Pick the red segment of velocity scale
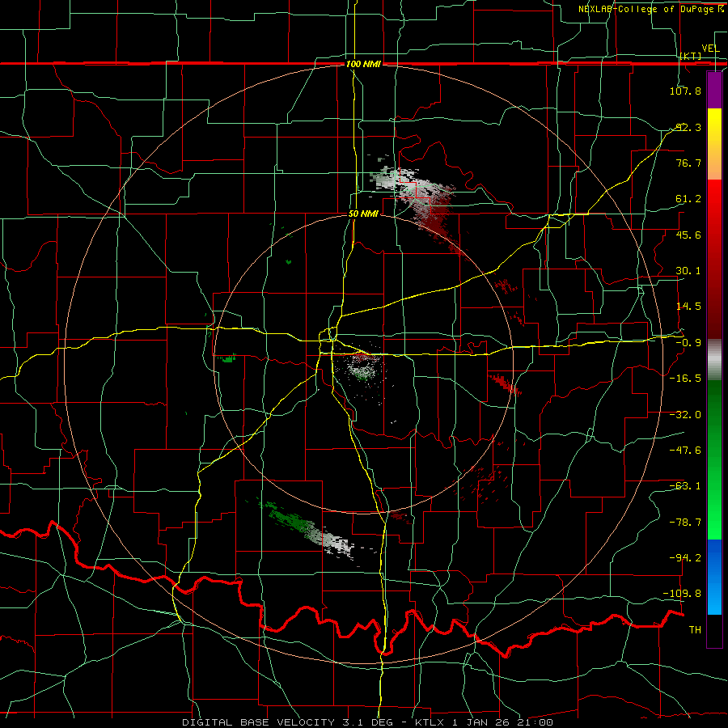 pos(714,259)
